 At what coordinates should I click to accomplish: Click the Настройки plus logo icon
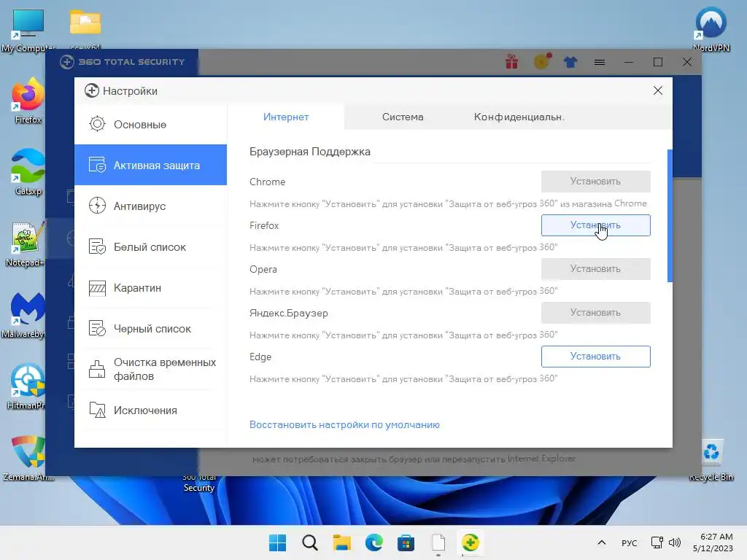click(x=91, y=90)
